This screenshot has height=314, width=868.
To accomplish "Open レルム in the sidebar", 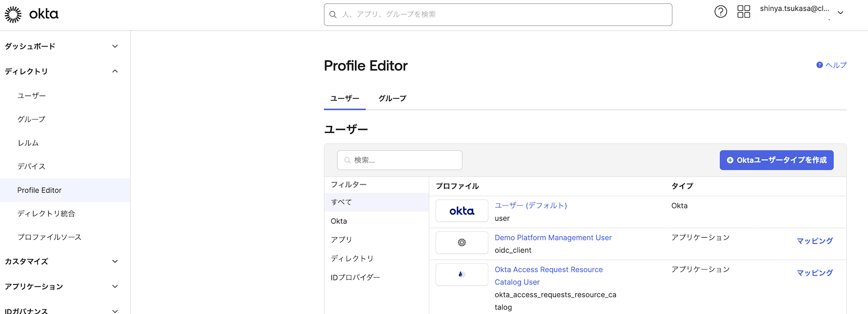I will pyautogui.click(x=28, y=143).
